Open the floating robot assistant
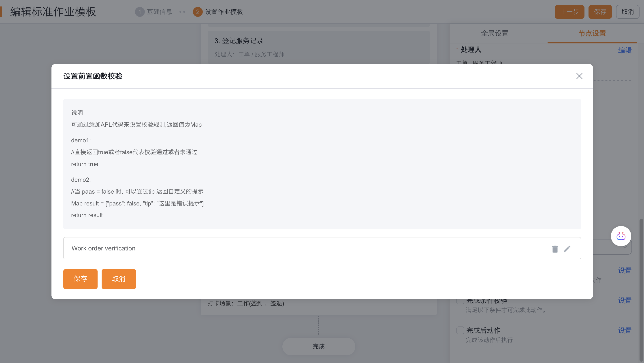644x363 pixels. pyautogui.click(x=621, y=236)
